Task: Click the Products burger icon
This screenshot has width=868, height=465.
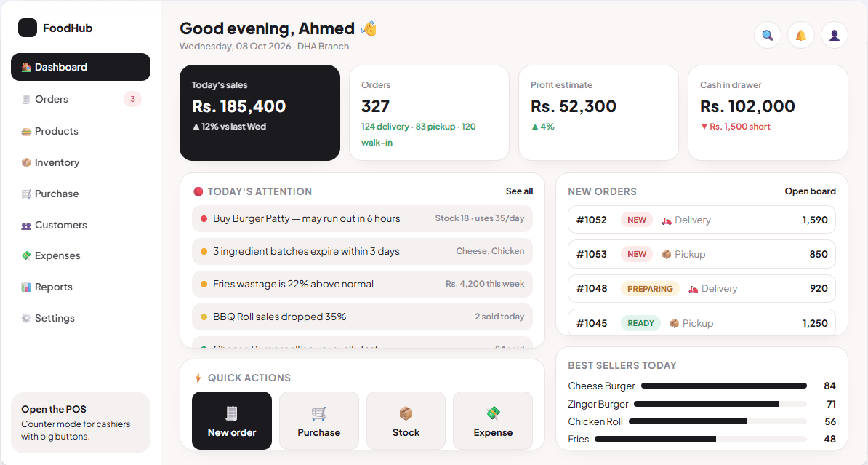Action: (26, 132)
